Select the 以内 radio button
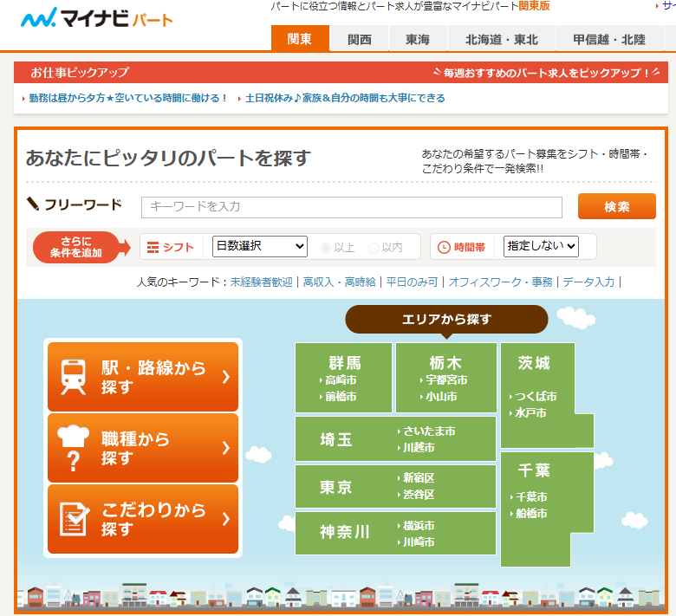This screenshot has width=676, height=616. (374, 247)
